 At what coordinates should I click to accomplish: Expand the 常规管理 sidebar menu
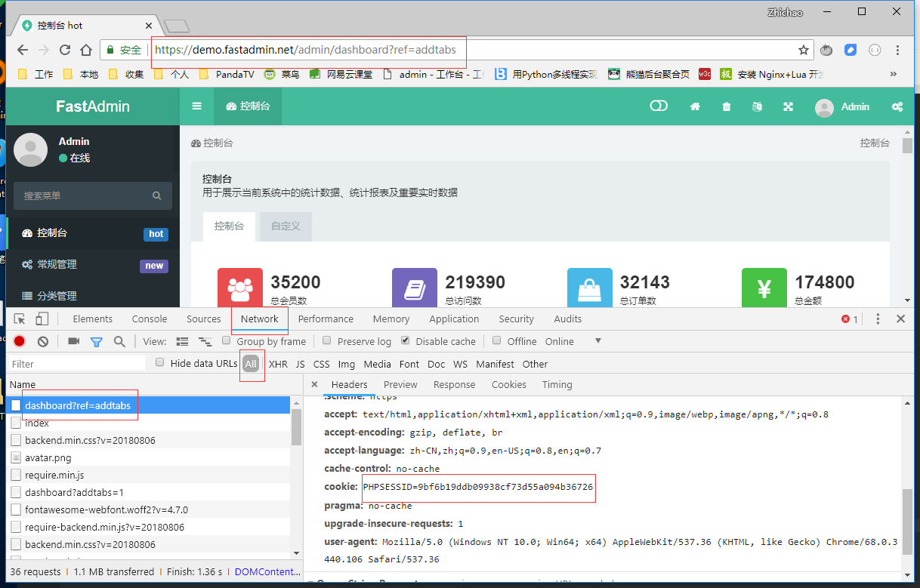point(93,265)
